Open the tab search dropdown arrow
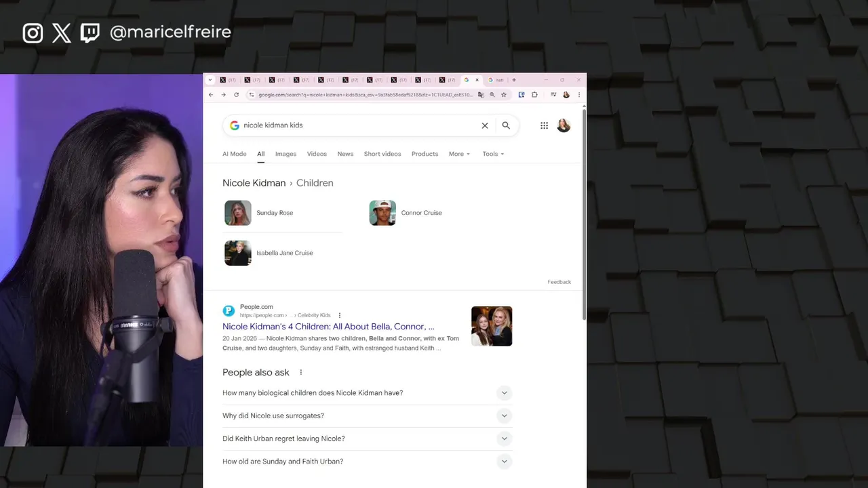Viewport: 868px width, 488px height. (210, 80)
